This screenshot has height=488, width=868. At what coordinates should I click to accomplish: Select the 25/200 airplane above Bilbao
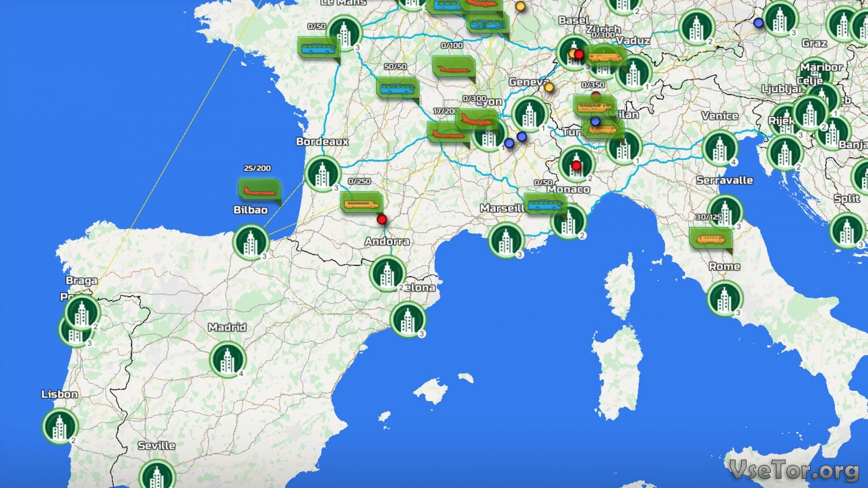[259, 190]
